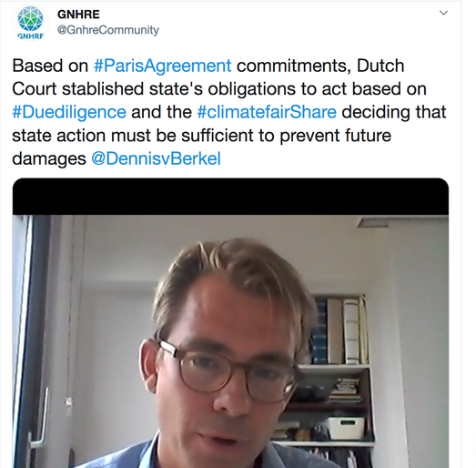Image resolution: width=476 pixels, height=468 pixels.
Task: Open the GNHRE profile avatar logo
Action: (30, 23)
